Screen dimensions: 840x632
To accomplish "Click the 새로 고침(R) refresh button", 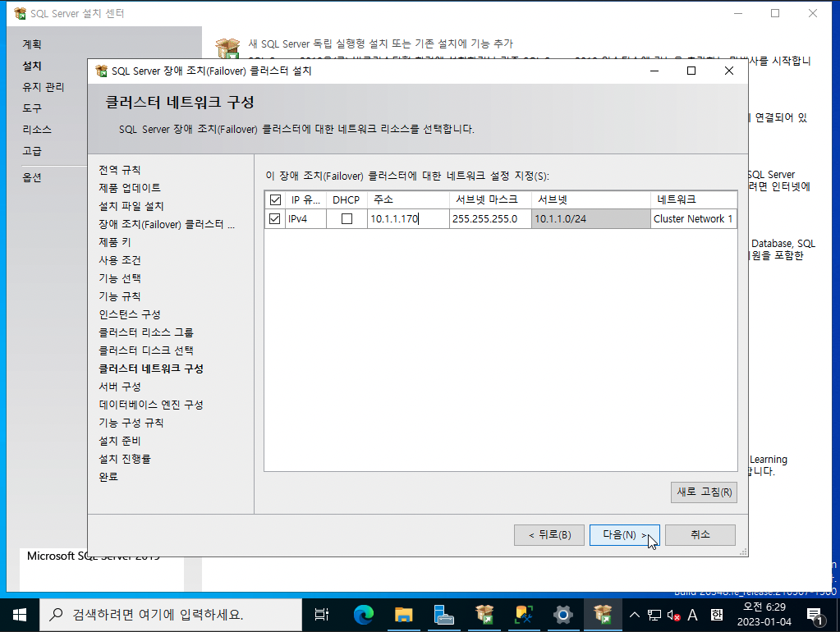I will point(704,492).
